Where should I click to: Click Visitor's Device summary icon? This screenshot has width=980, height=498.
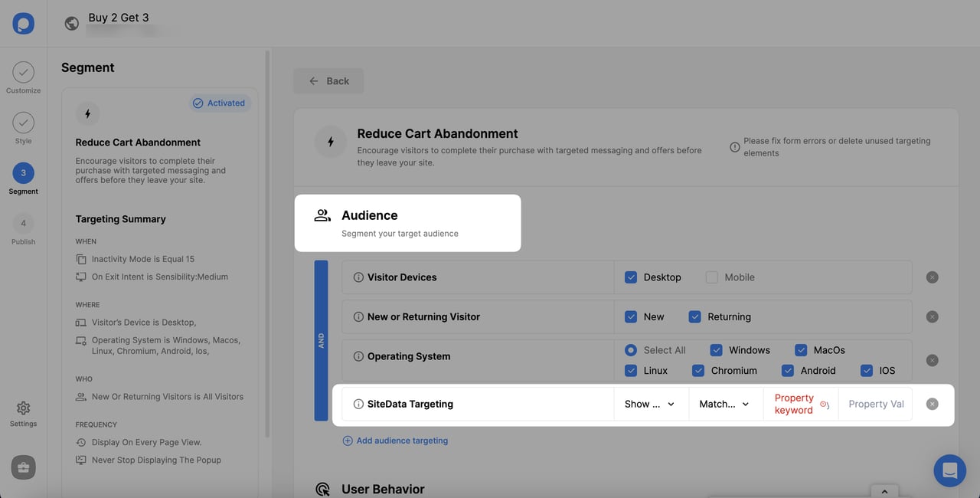pyautogui.click(x=81, y=323)
